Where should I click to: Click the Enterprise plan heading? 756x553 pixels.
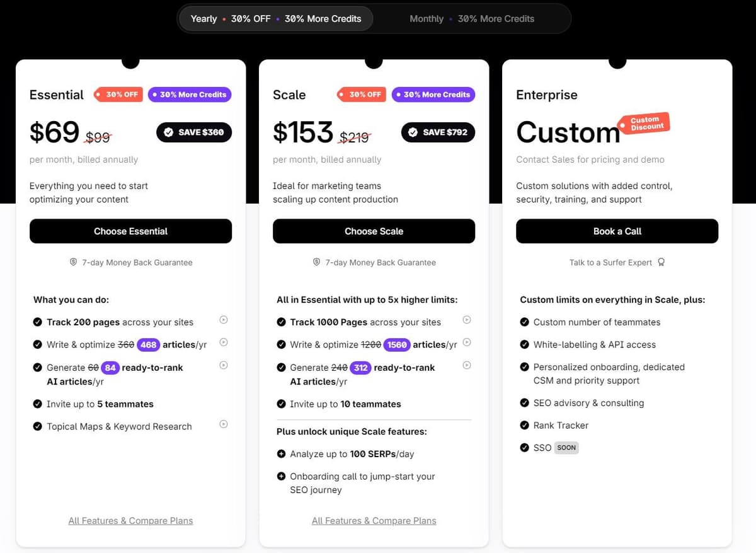(x=547, y=95)
